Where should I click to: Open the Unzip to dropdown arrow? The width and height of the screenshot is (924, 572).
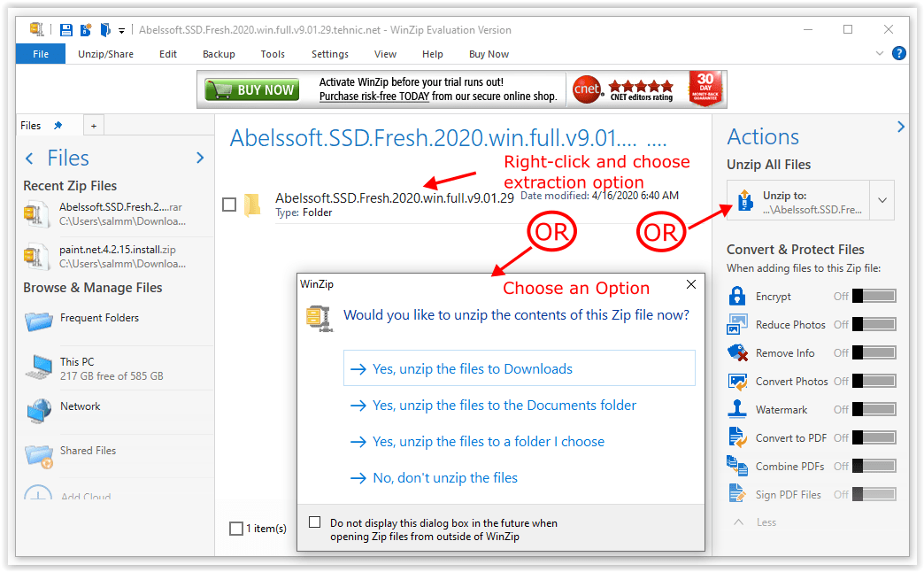pos(882,200)
